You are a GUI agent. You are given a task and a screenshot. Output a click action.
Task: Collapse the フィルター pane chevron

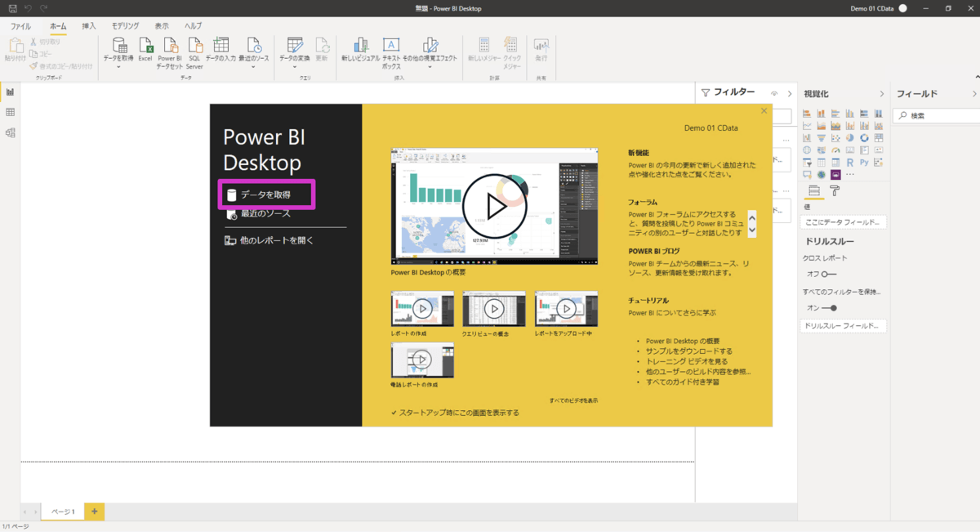pyautogui.click(x=789, y=94)
